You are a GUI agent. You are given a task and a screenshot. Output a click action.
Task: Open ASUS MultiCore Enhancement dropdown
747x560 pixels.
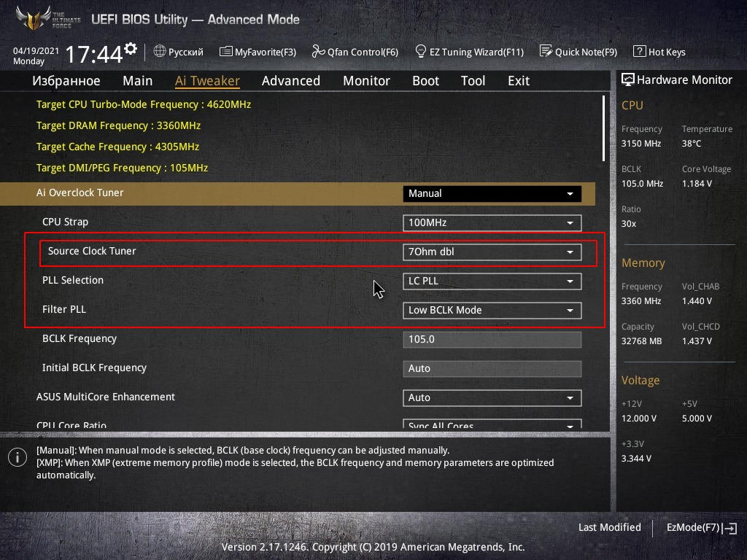pos(492,397)
